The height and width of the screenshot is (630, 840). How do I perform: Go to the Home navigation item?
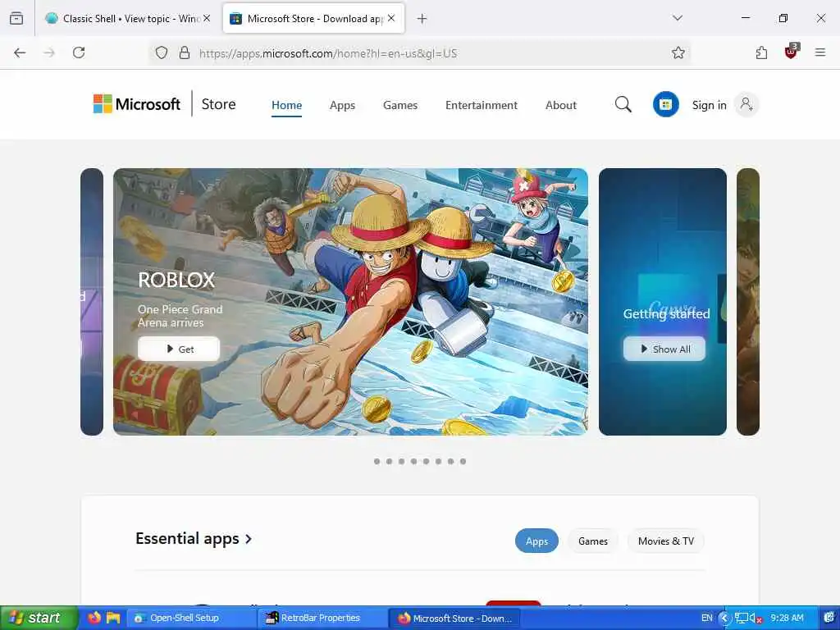[286, 105]
